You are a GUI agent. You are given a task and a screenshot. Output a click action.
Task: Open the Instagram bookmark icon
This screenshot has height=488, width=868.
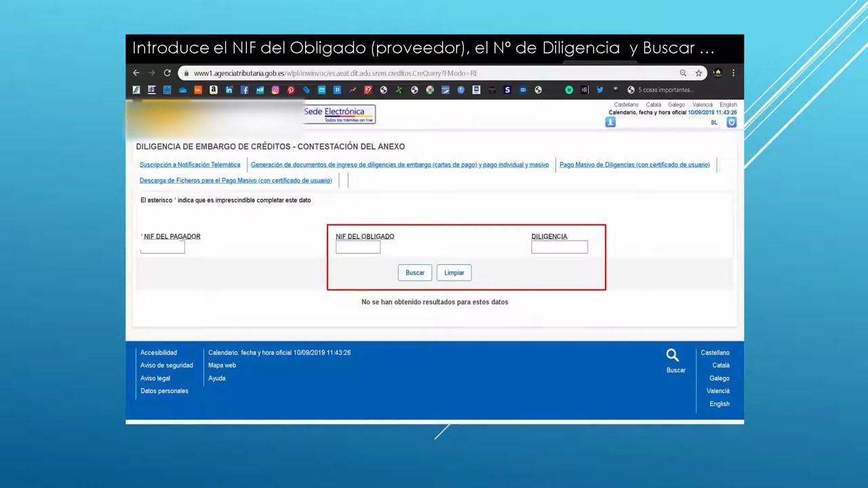coord(275,89)
